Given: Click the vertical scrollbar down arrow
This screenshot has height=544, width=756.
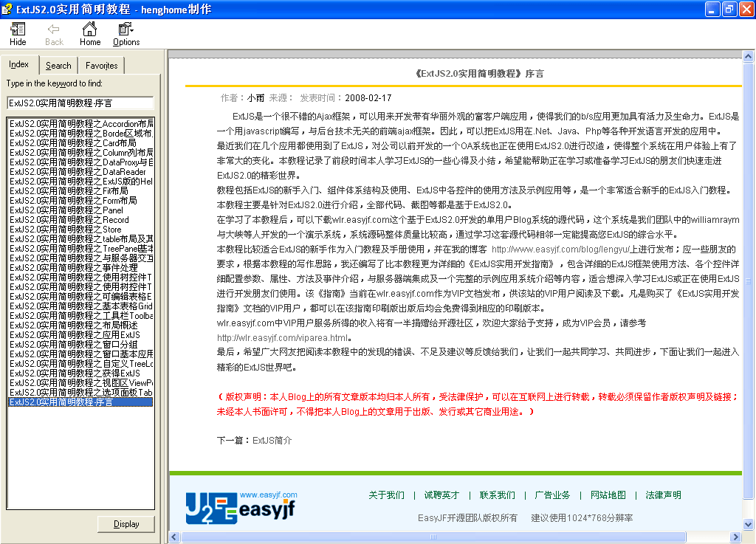Looking at the screenshot, I should pyautogui.click(x=748, y=525).
